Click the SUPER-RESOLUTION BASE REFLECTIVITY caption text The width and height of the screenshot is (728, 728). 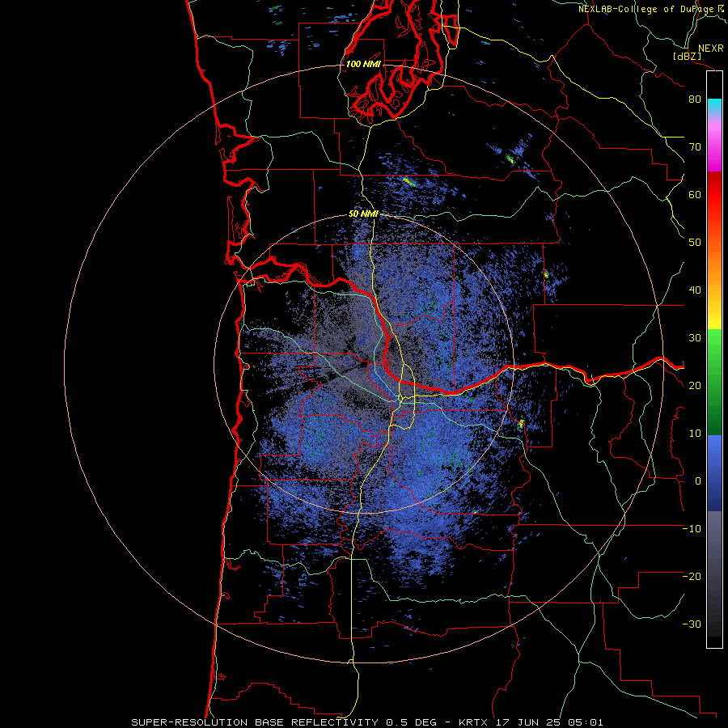pyautogui.click(x=255, y=722)
